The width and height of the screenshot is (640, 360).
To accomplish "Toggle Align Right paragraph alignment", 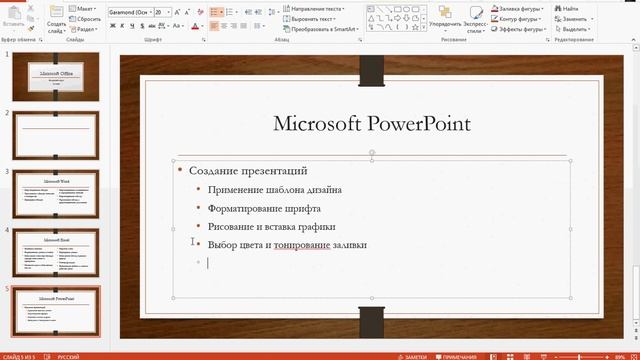I will pos(234,26).
